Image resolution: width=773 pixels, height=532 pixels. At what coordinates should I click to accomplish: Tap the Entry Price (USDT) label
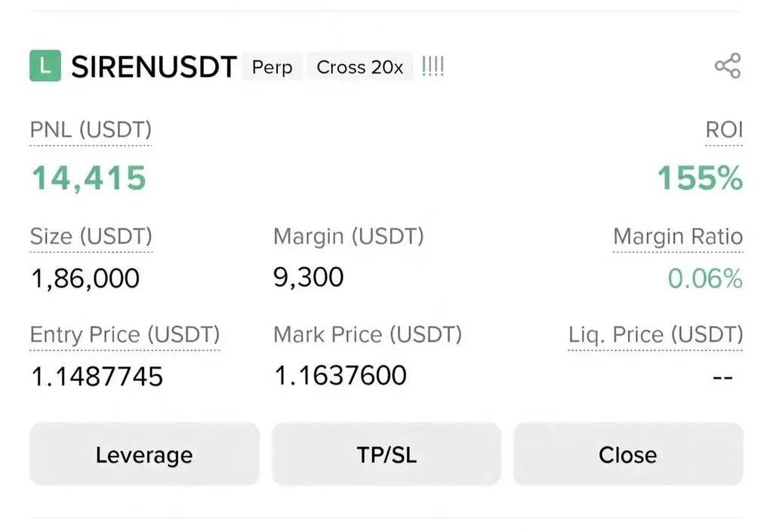[x=125, y=334]
